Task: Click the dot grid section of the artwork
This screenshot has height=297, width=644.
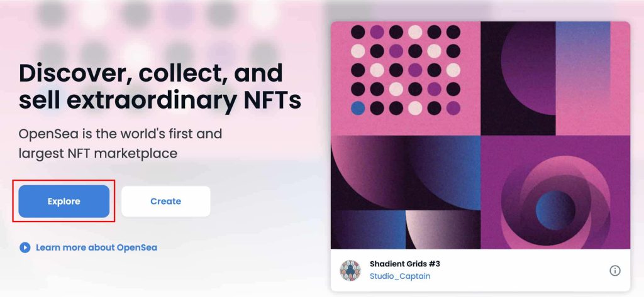Action: coord(405,70)
